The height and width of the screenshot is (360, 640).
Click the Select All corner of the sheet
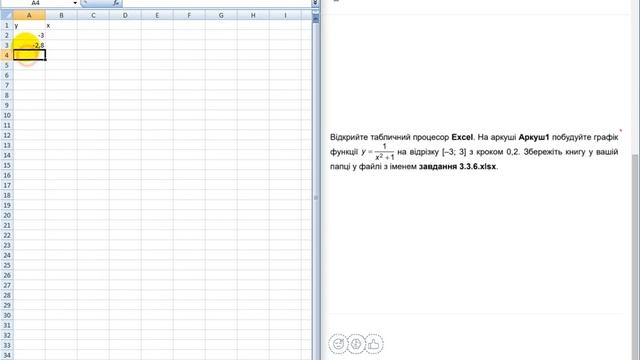pyautogui.click(x=7, y=16)
